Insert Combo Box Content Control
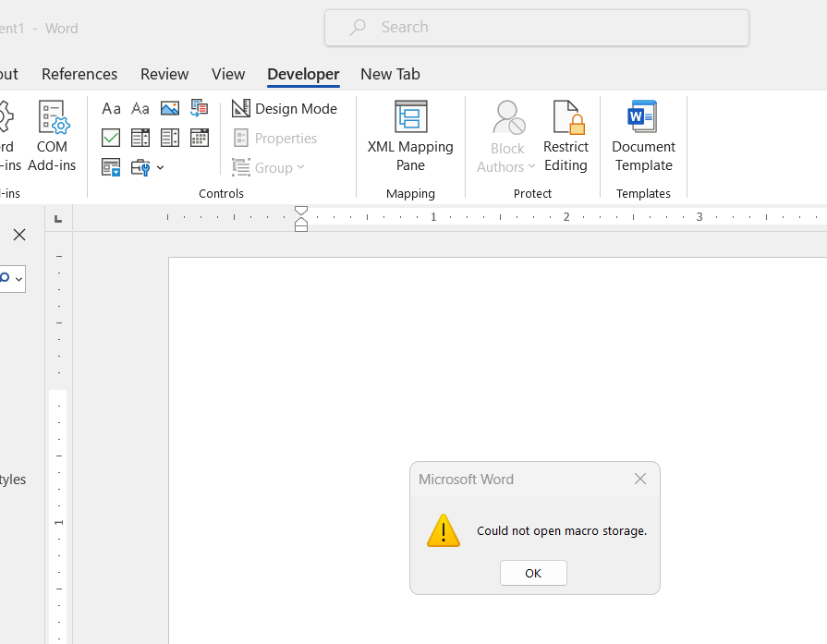 140,139
